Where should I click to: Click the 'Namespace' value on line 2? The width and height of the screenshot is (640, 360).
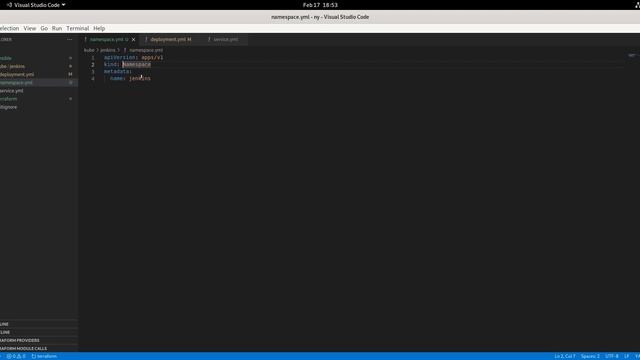point(137,64)
